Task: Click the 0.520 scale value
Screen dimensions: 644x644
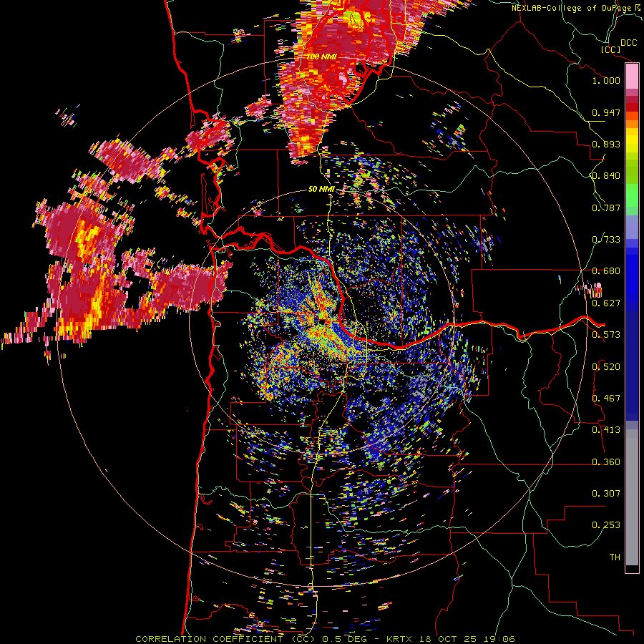Action: click(x=606, y=367)
